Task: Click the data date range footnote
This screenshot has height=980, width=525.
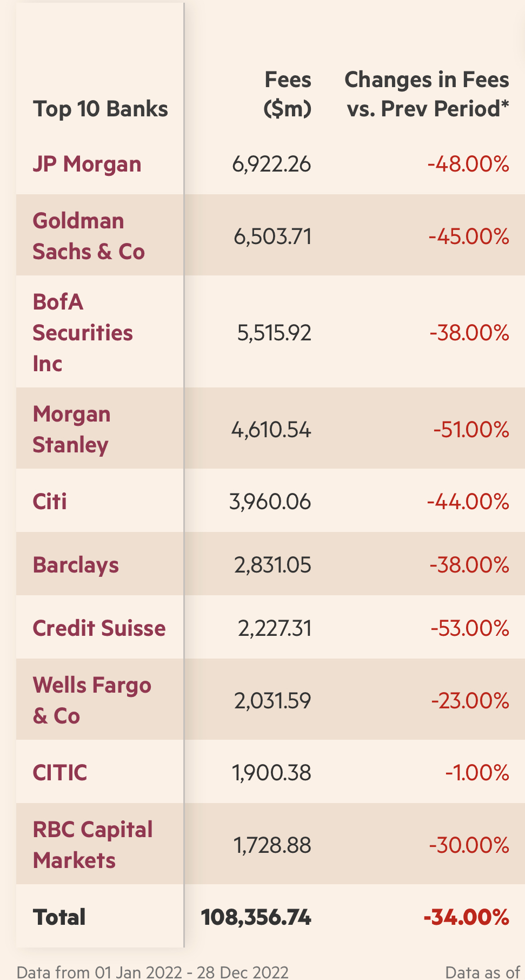Action: click(152, 972)
